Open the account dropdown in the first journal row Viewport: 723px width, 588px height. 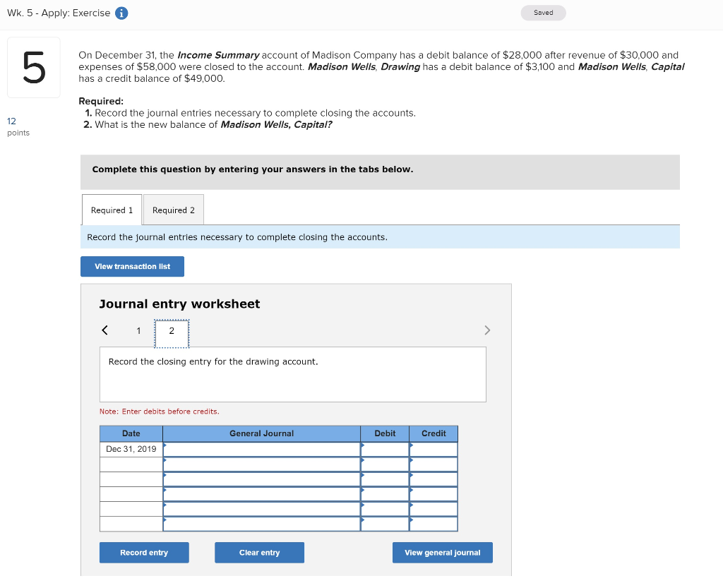click(x=164, y=445)
